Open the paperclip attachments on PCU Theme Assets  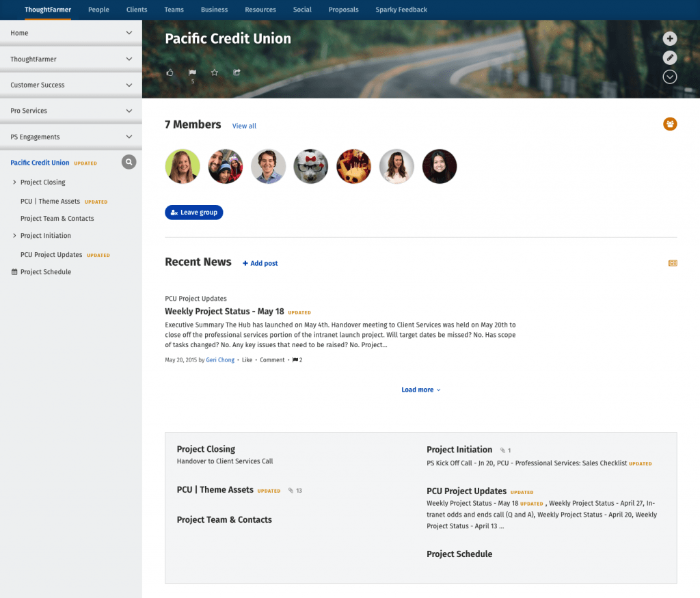tap(290, 490)
